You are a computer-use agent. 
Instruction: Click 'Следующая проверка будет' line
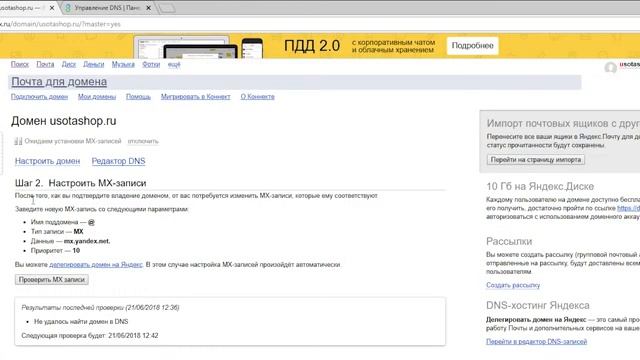pyautogui.click(x=90, y=336)
